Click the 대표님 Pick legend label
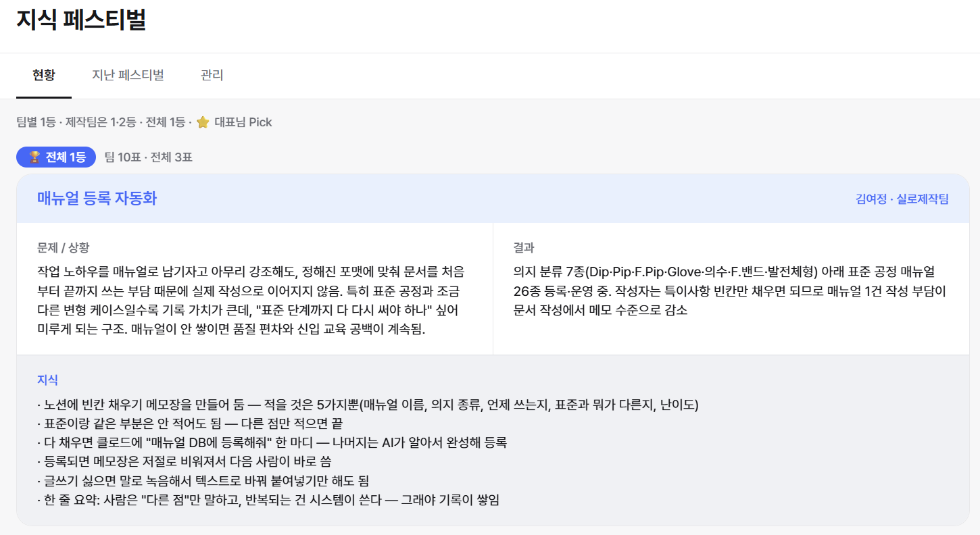The height and width of the screenshot is (535, 980). (243, 122)
